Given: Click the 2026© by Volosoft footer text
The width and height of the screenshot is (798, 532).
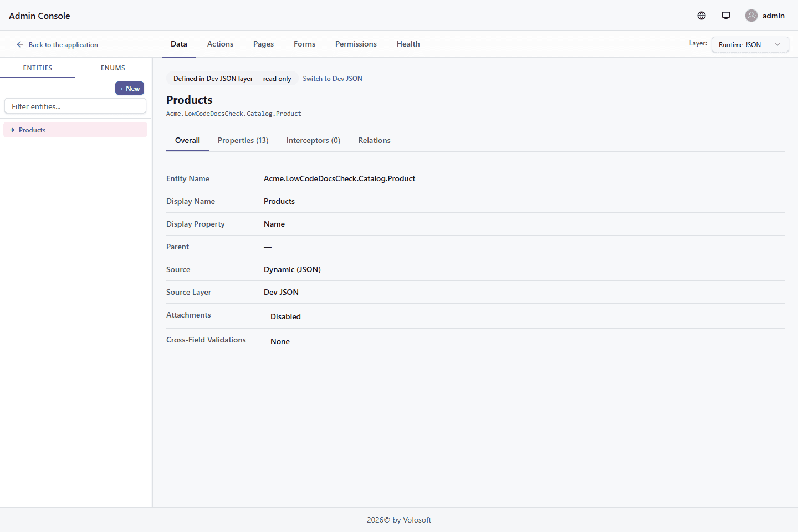Looking at the screenshot, I should point(399,520).
